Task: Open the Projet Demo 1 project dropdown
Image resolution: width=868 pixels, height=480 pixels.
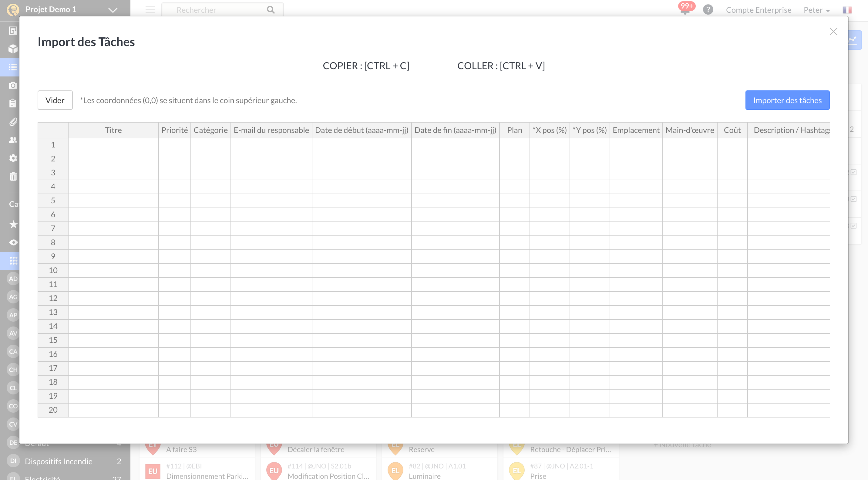Action: click(113, 10)
